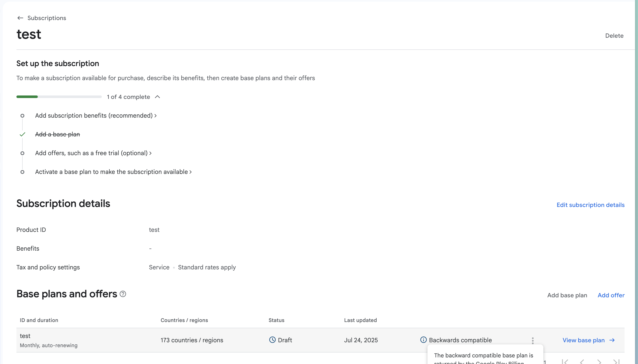Select the completed Add a base plan step

[58, 134]
